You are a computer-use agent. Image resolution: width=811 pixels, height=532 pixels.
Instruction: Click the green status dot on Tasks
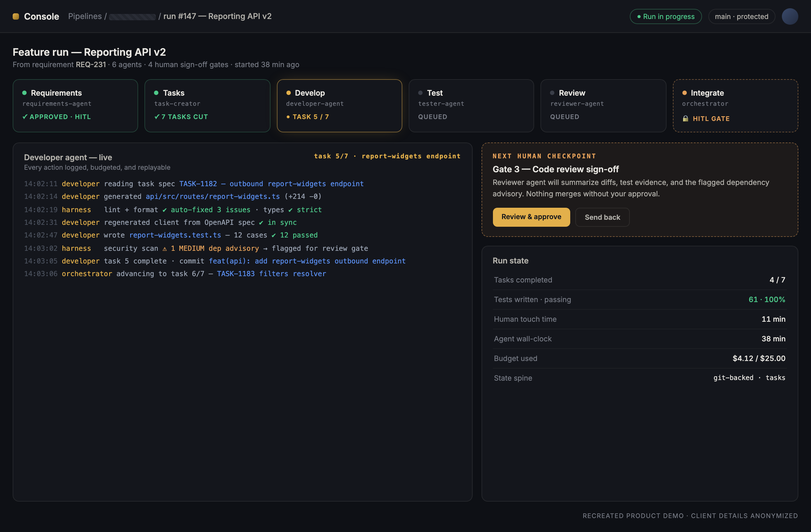(156, 93)
